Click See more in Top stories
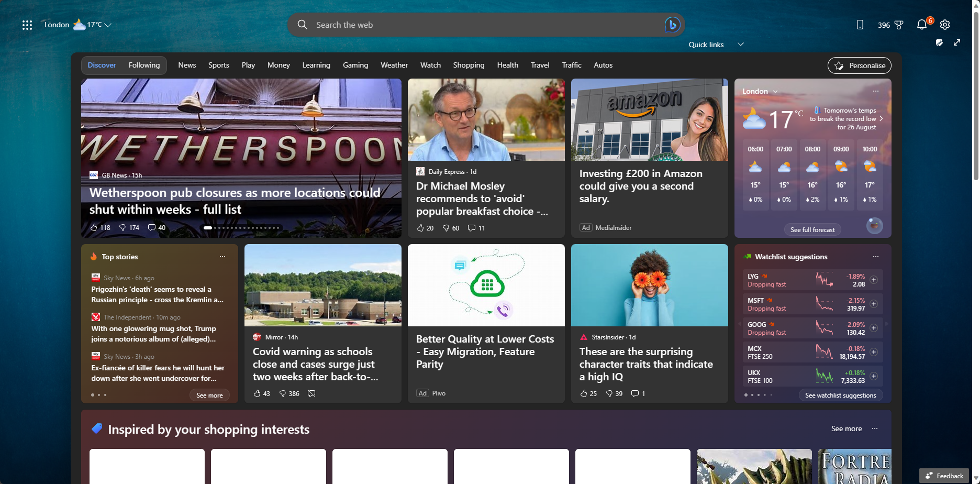Viewport: 980px width, 484px height. (x=209, y=395)
